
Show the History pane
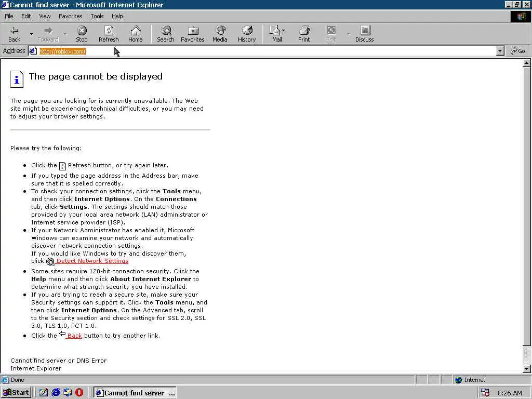point(247,34)
